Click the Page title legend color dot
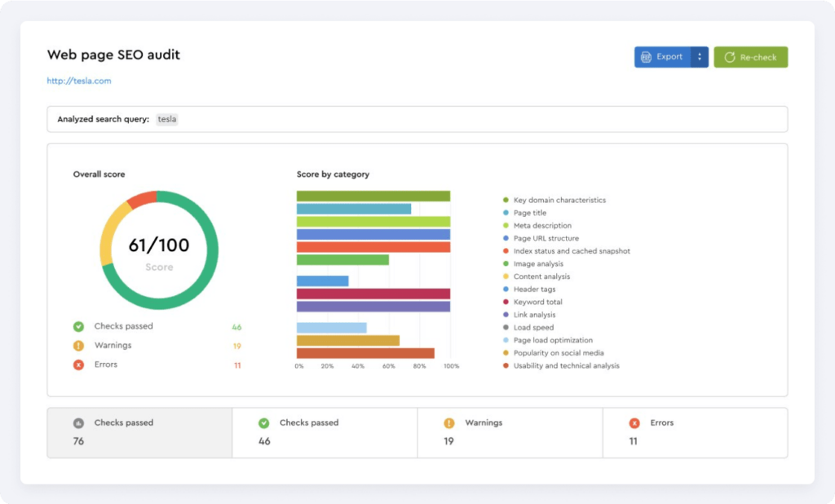Viewport: 835px width, 504px height. point(506,213)
